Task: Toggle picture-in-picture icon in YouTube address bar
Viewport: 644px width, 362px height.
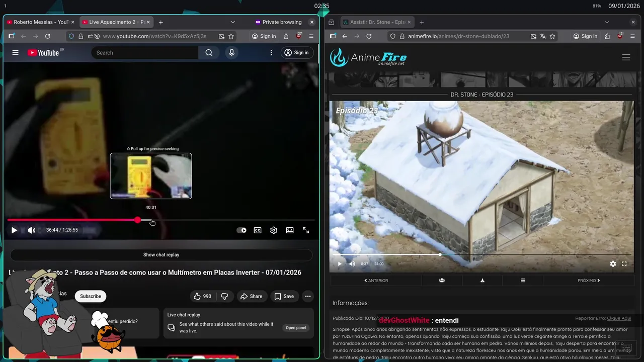Action: [221, 36]
